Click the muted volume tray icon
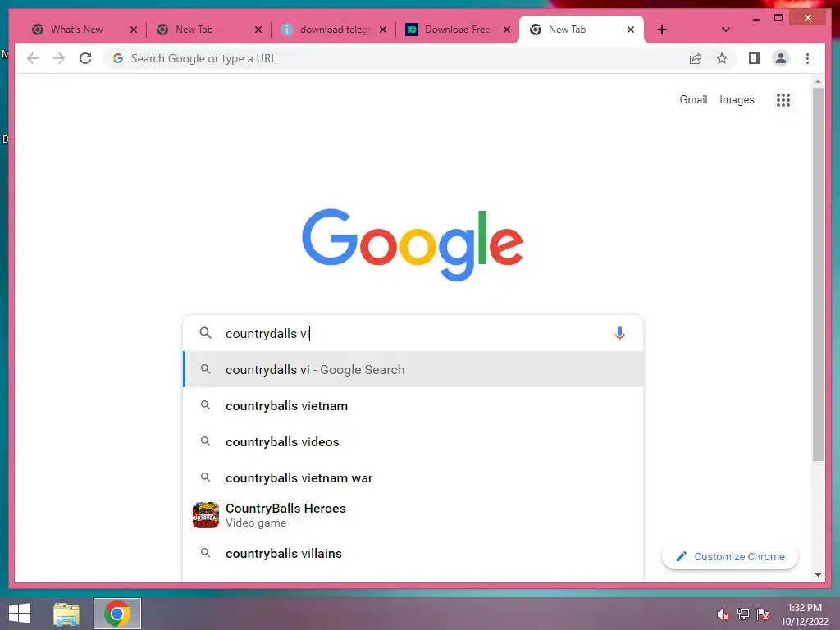The width and height of the screenshot is (840, 630). click(723, 614)
